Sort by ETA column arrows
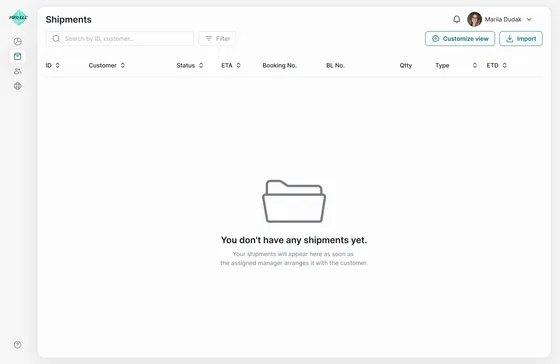Image resolution: width=560 pixels, height=364 pixels. 239,65
